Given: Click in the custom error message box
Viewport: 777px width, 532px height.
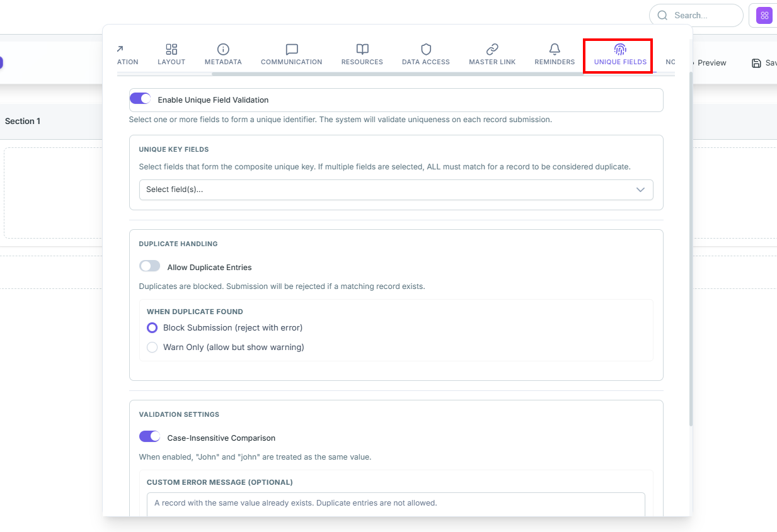Looking at the screenshot, I should (396, 505).
